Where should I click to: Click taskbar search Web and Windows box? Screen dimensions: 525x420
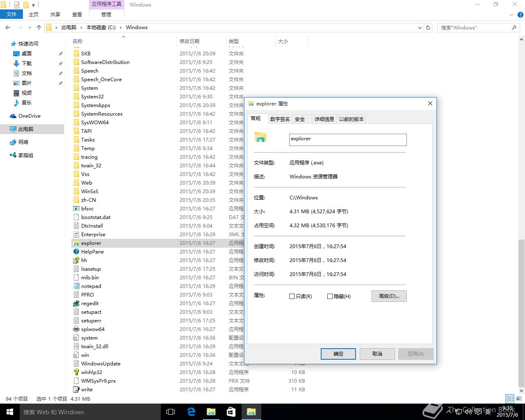pyautogui.click(x=90, y=412)
